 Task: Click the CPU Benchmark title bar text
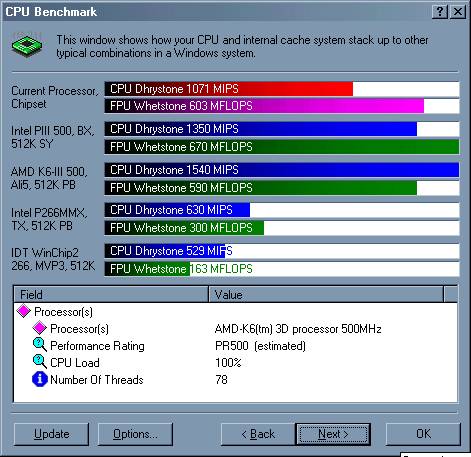click(x=51, y=12)
